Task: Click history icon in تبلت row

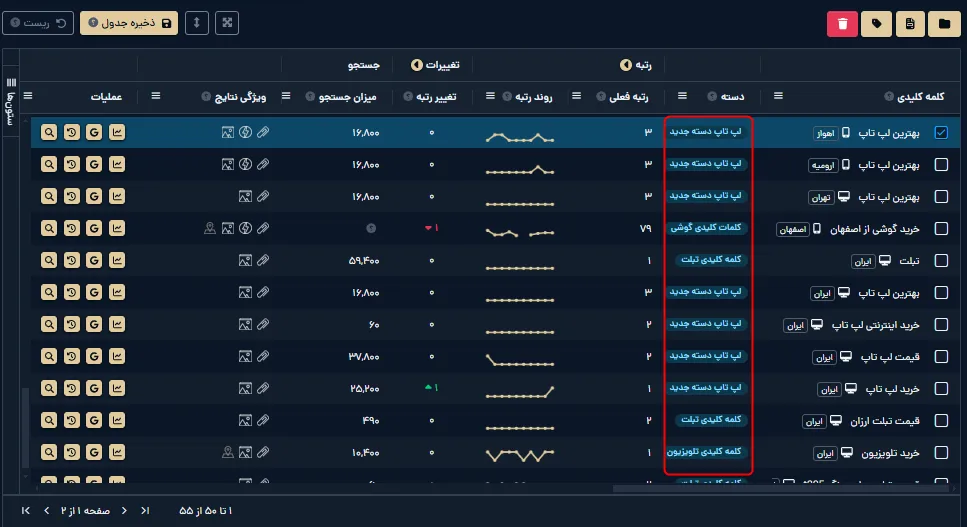Action: pyautogui.click(x=72, y=260)
